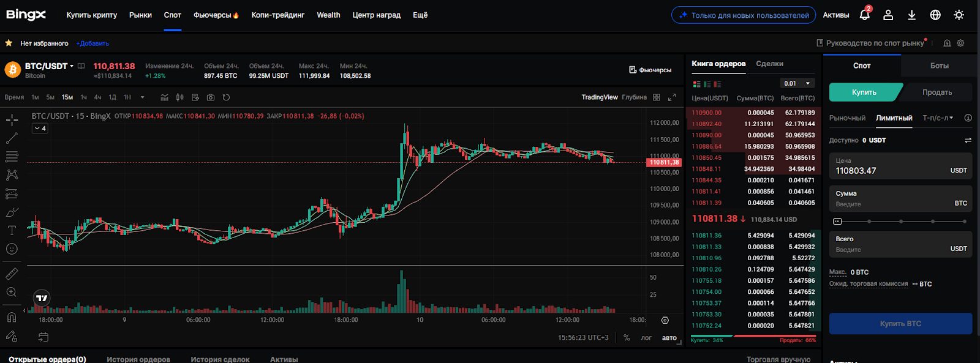Switch to the Боты tab
Screen dimensions: 980x363
pos(940,65)
